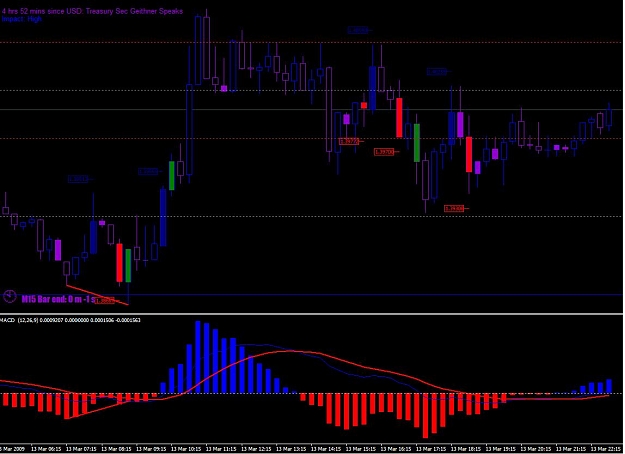The width and height of the screenshot is (625, 454).
Task: Click the MACD (12,26,9) indicator label
Action: click(70, 320)
